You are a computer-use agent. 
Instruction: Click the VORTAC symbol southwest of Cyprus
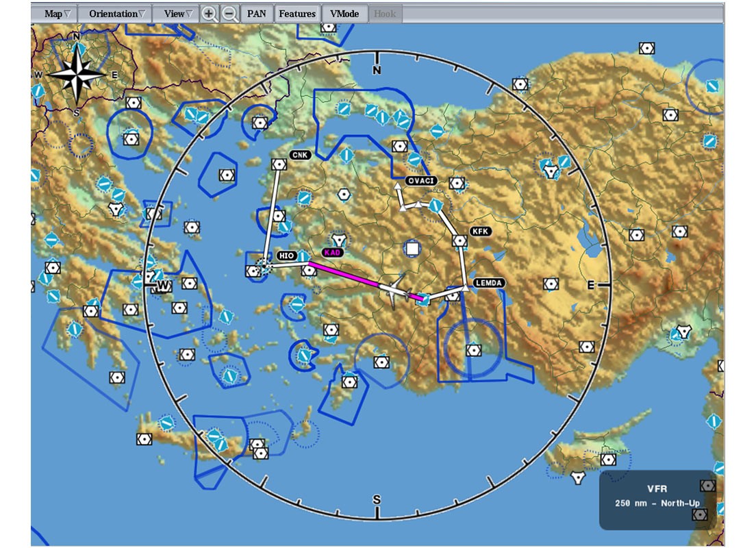577,477
